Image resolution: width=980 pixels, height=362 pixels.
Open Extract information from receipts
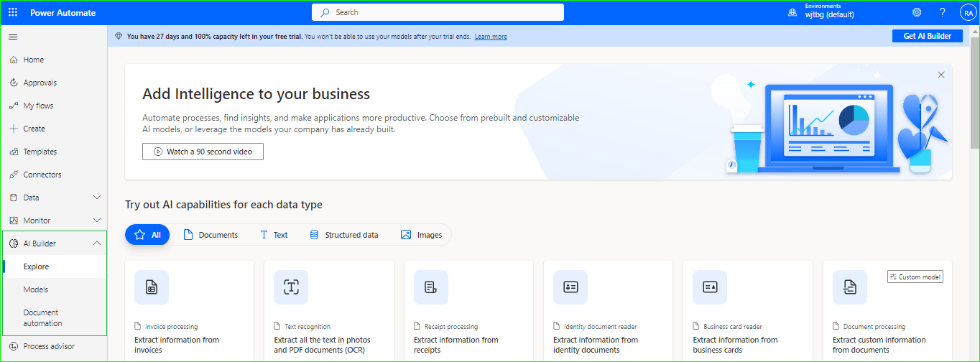pyautogui.click(x=456, y=345)
